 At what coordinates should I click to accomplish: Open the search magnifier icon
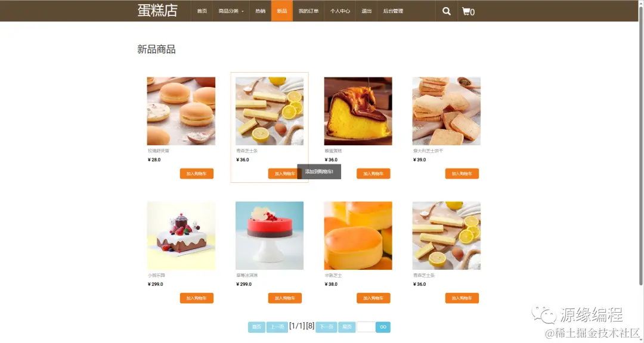tap(447, 11)
